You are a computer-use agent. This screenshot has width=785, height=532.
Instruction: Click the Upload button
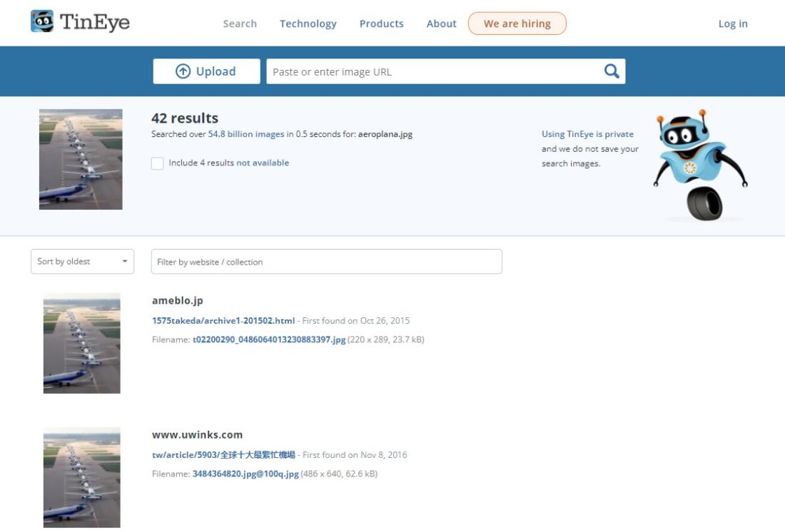point(207,71)
